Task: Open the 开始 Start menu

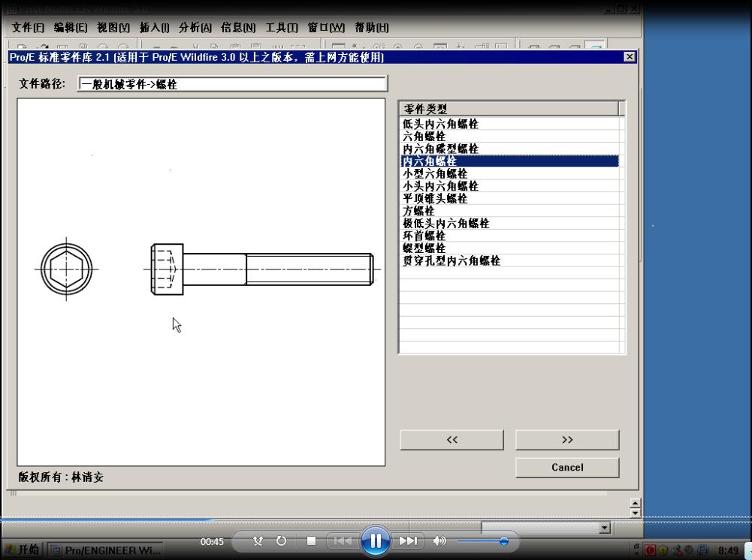Action: pyautogui.click(x=22, y=550)
